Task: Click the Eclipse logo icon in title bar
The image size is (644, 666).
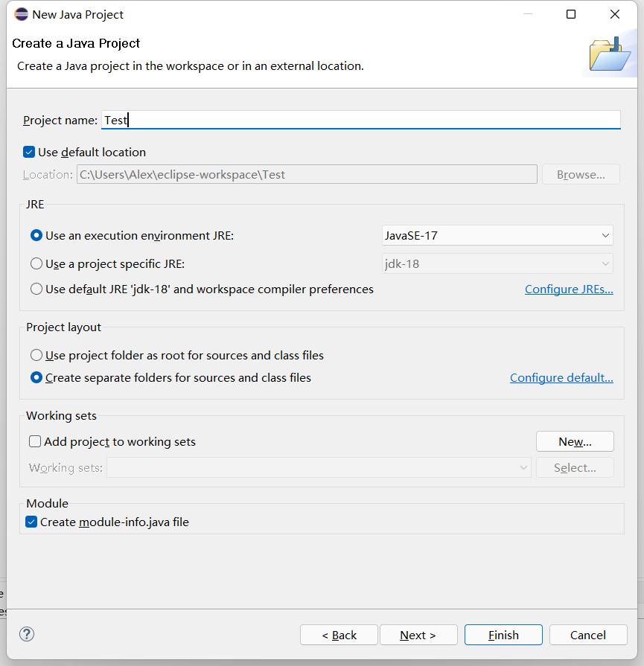Action: tap(21, 14)
